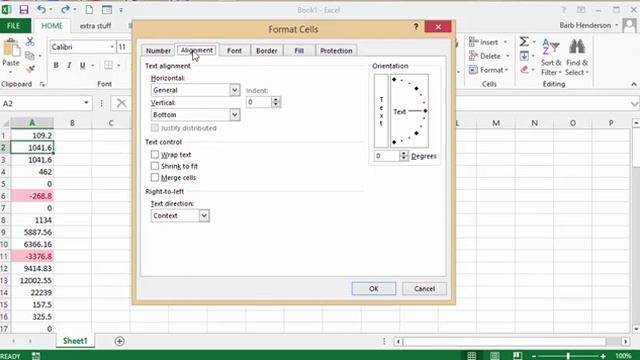
Task: Click the Copy icon in Clipboard group
Action: (29, 56)
